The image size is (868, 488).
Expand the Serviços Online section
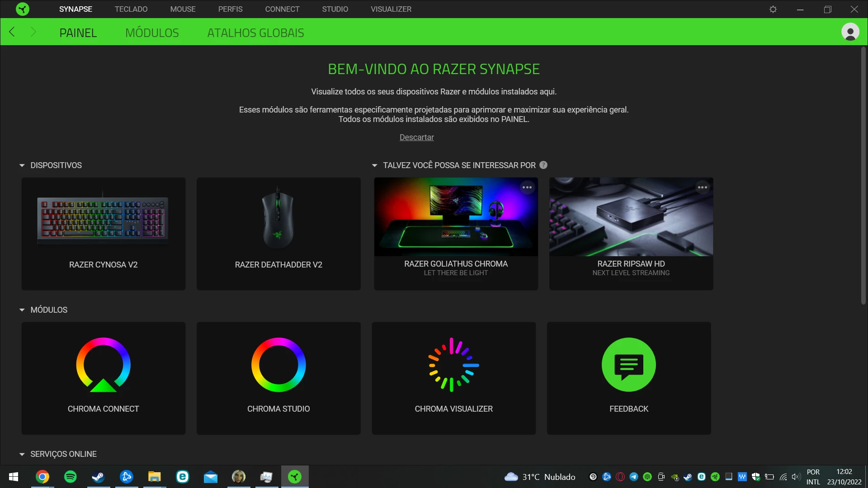[x=22, y=454]
